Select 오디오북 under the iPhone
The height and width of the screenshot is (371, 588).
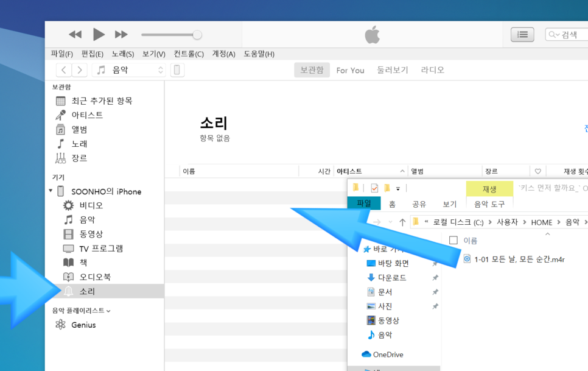[x=95, y=277]
